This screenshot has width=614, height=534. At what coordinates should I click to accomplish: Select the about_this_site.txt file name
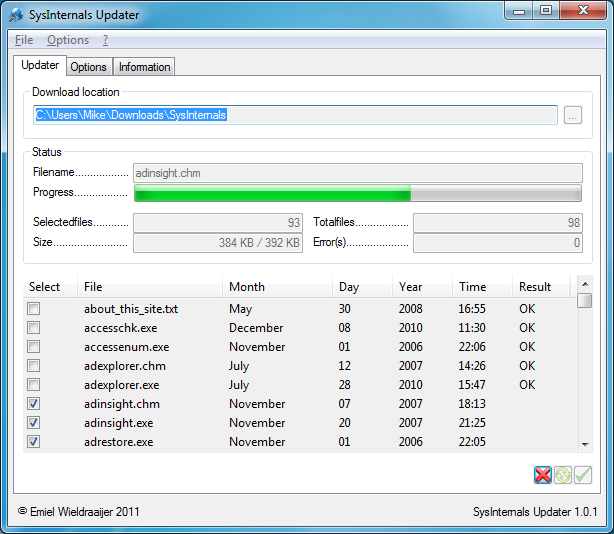[131, 309]
